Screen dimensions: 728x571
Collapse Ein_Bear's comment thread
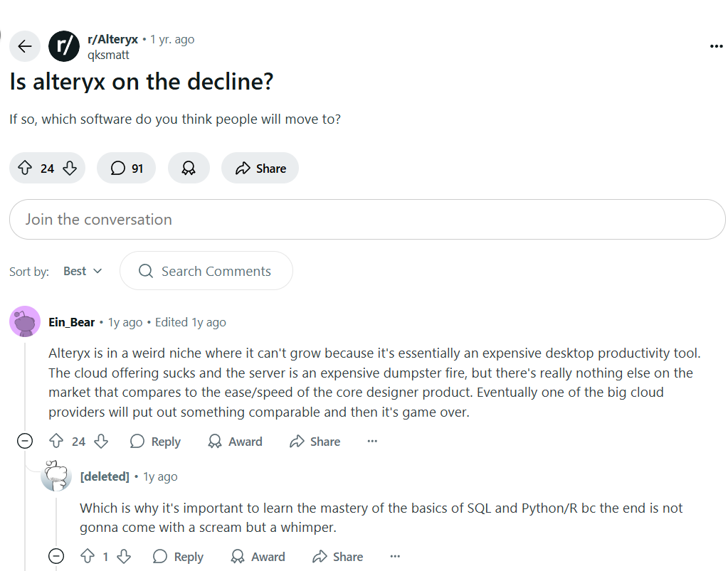[24, 441]
